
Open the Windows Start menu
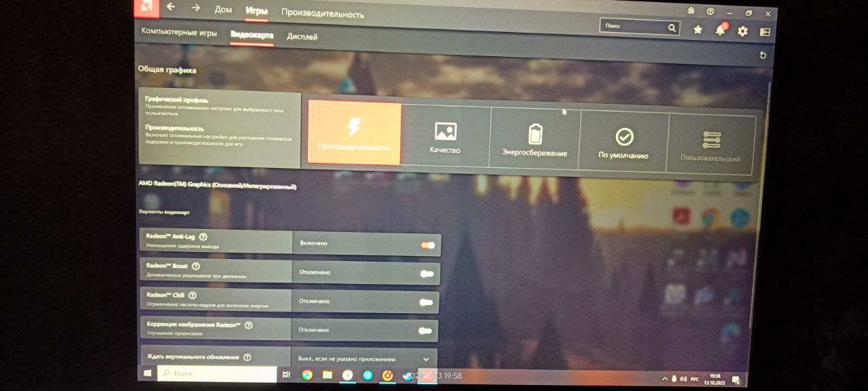pyautogui.click(x=147, y=373)
